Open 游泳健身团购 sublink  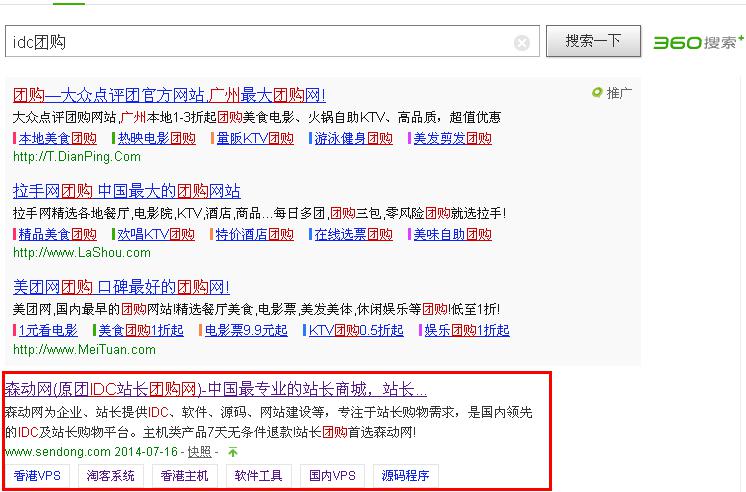tap(353, 138)
